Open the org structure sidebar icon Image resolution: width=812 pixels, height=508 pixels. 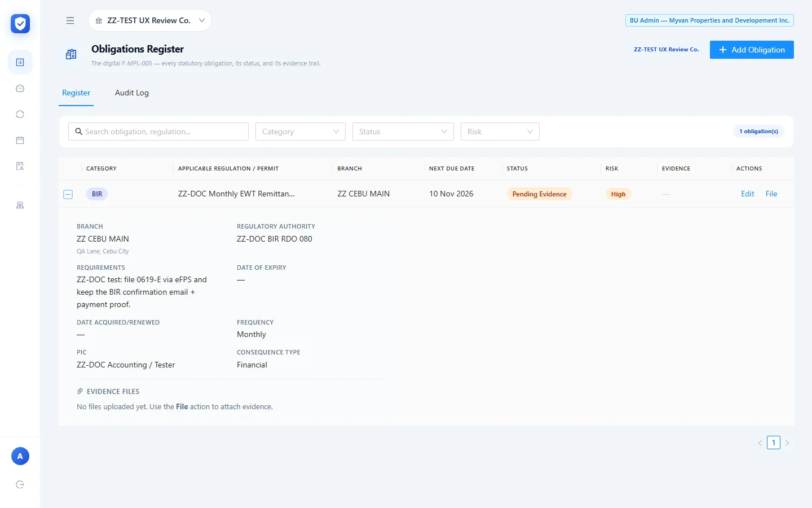20,205
